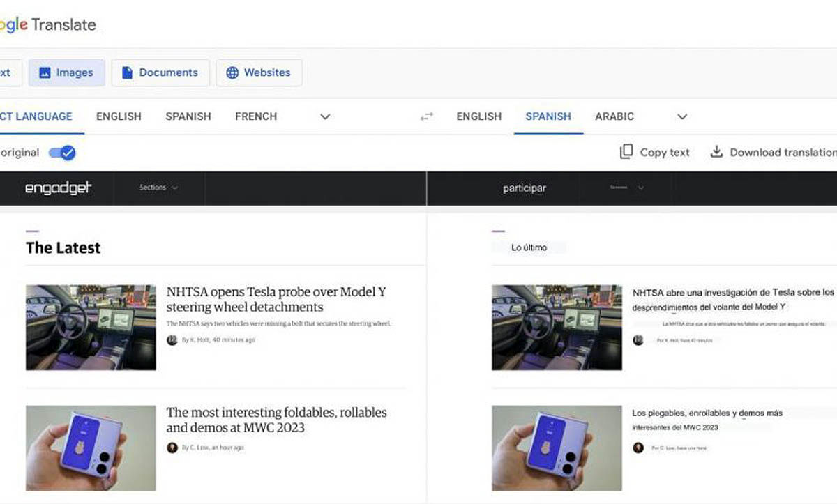Viewport: 837px width, 504px height.
Task: Open the Documents translation mode
Action: click(x=160, y=72)
